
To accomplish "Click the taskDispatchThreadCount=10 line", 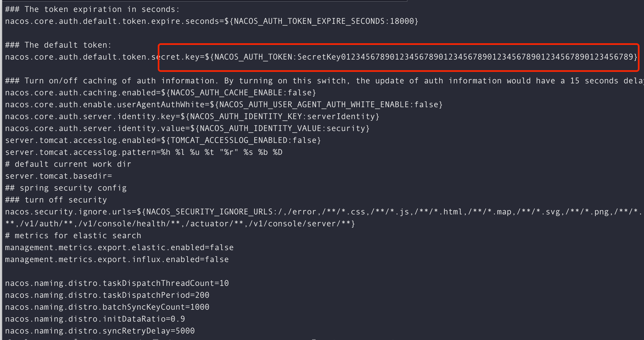I will [117, 283].
